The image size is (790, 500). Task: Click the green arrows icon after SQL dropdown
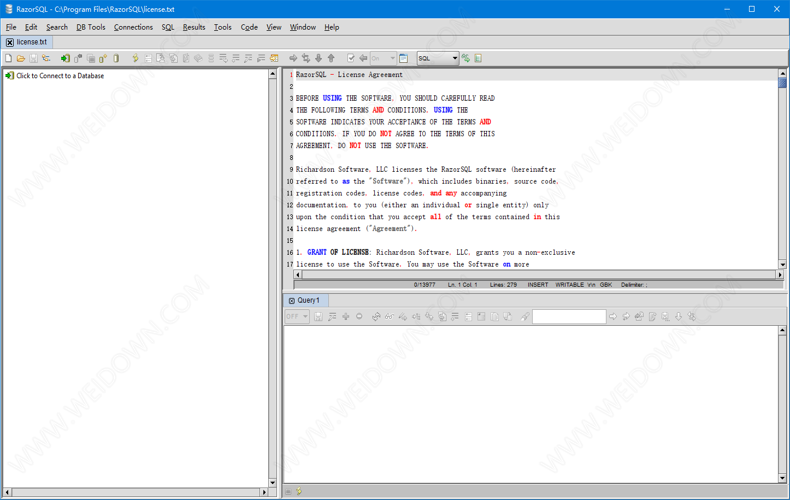click(466, 58)
